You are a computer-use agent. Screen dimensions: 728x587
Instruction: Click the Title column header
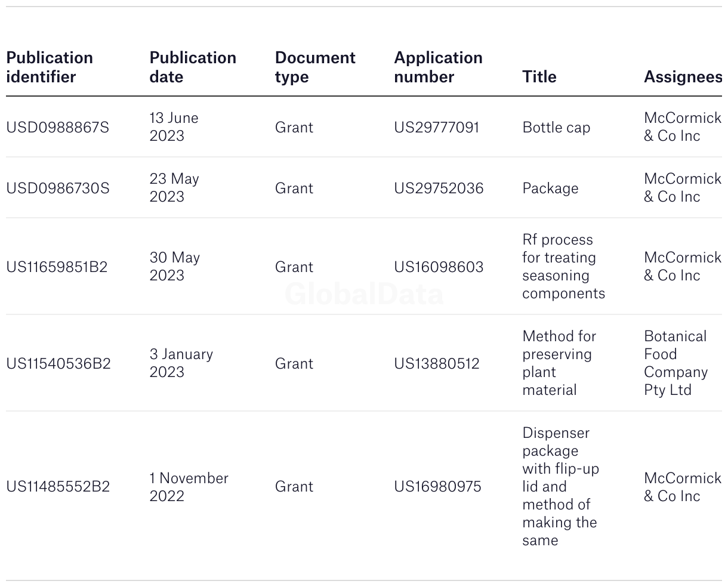coord(539,77)
